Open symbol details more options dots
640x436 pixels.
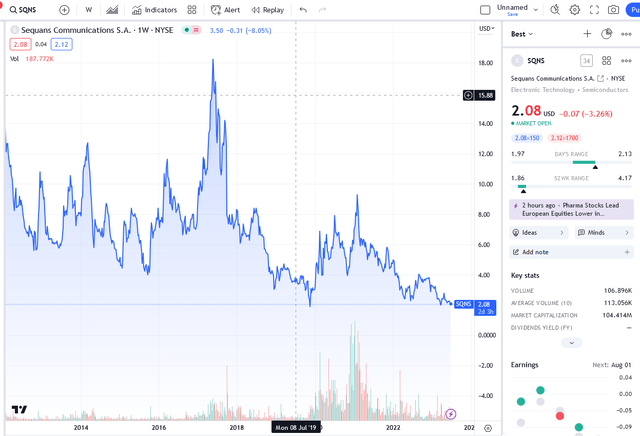click(626, 61)
